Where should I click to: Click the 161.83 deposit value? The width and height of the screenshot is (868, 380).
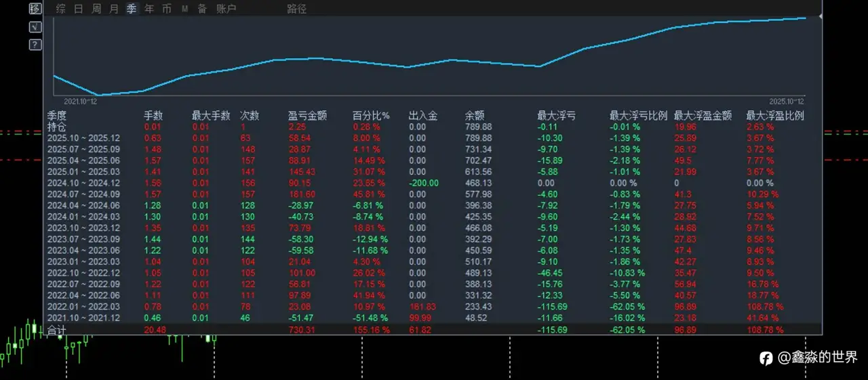(x=422, y=307)
